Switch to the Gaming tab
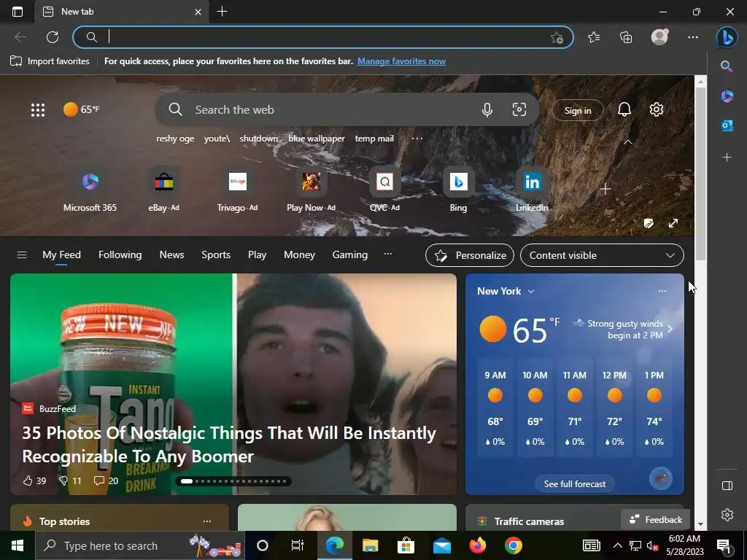 [x=349, y=254]
